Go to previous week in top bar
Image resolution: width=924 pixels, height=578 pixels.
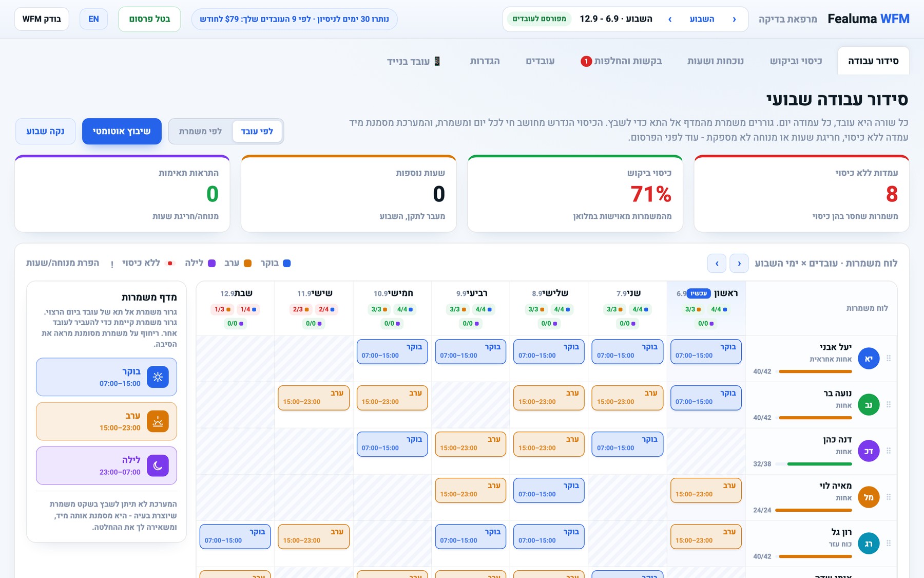[734, 19]
